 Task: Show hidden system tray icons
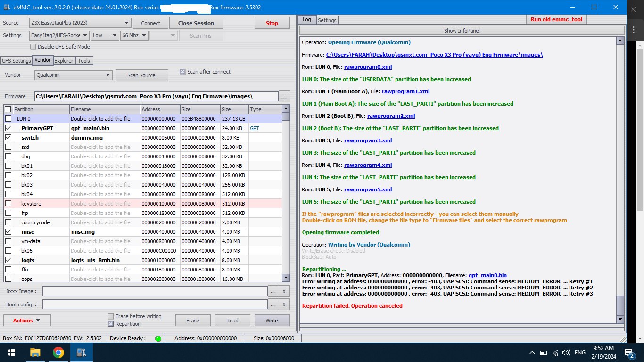point(532,353)
